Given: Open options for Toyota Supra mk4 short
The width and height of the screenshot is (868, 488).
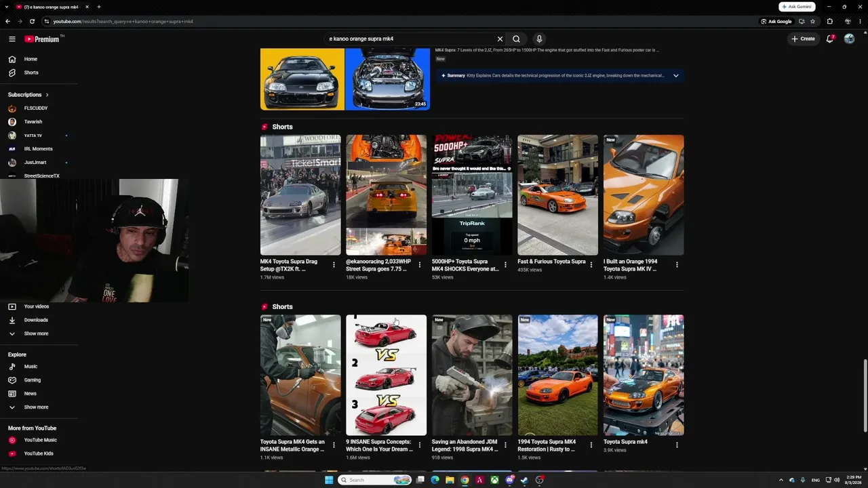Looking at the screenshot, I should click(x=677, y=445).
